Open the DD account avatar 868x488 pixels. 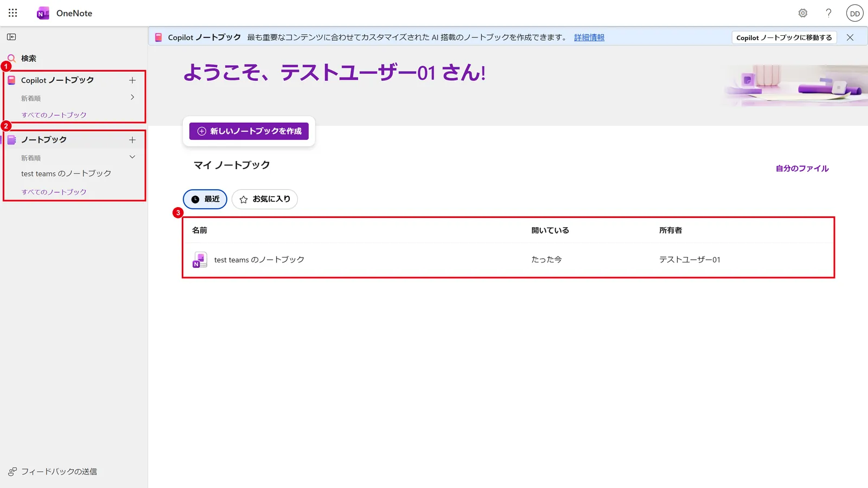[x=855, y=14]
